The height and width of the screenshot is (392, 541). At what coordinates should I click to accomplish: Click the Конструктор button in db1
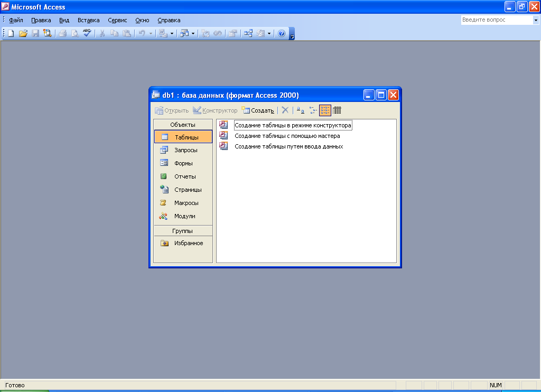pyautogui.click(x=216, y=110)
